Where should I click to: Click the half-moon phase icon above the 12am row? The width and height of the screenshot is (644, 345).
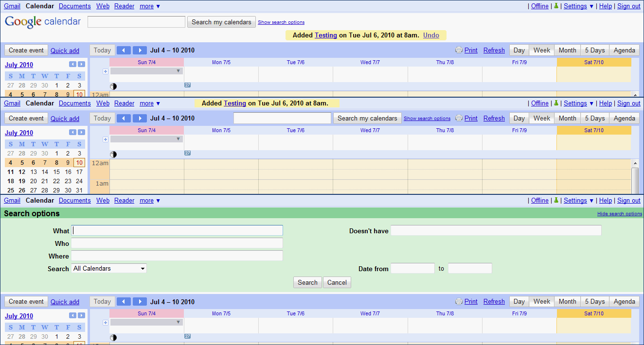click(x=113, y=154)
